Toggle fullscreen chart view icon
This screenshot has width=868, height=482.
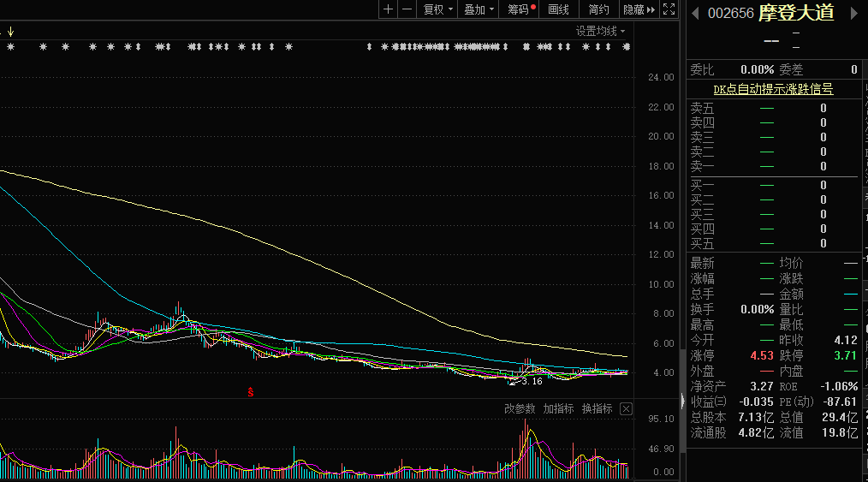click(x=669, y=9)
